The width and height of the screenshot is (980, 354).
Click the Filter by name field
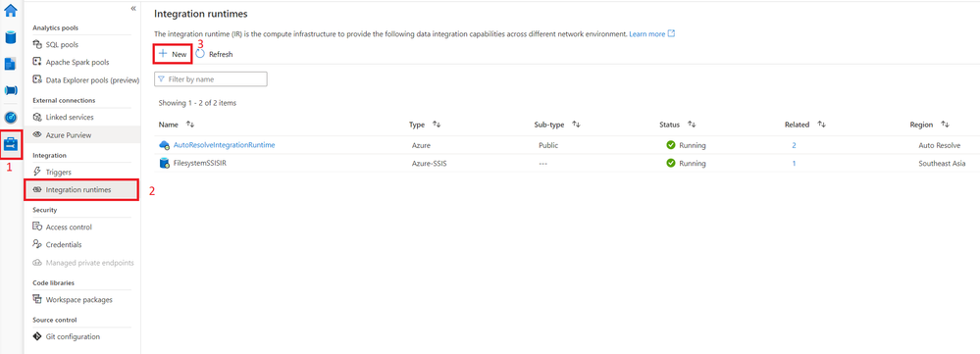pos(211,79)
